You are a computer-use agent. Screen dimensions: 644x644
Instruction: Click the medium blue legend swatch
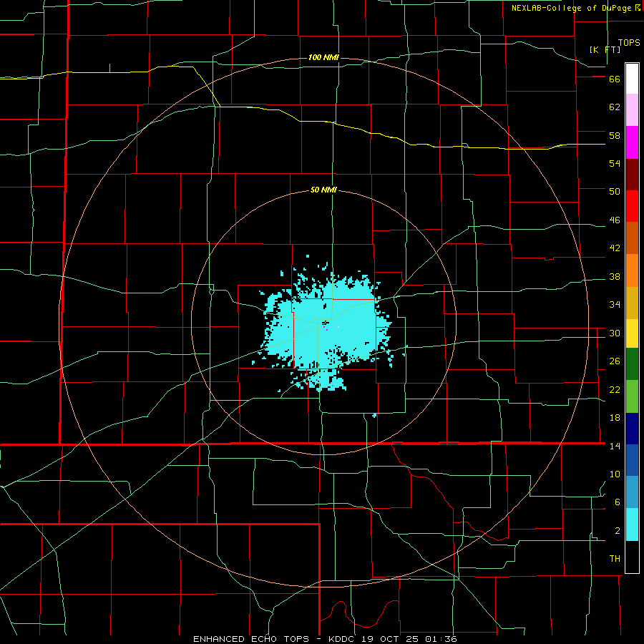[632, 460]
